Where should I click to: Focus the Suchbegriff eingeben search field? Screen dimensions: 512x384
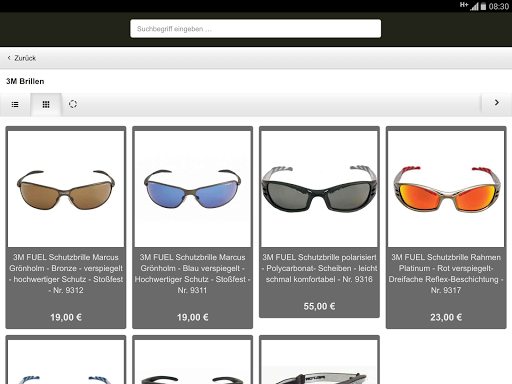256,29
